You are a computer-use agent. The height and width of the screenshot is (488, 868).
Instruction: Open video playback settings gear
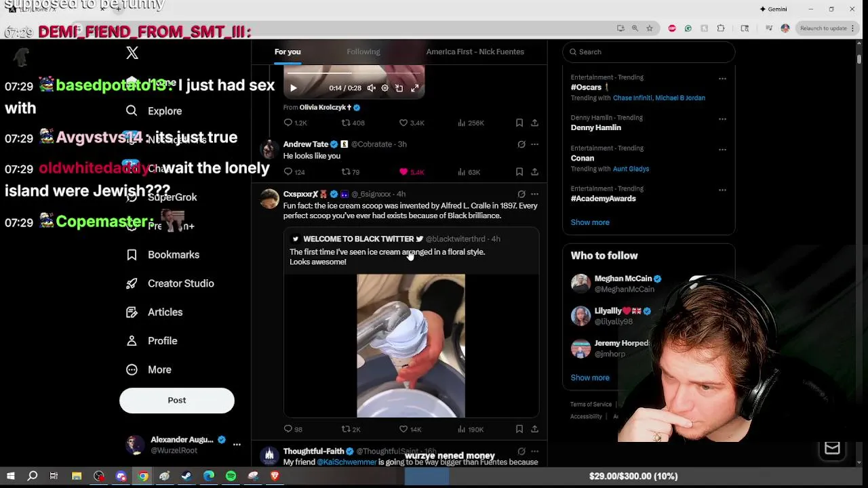click(x=384, y=88)
